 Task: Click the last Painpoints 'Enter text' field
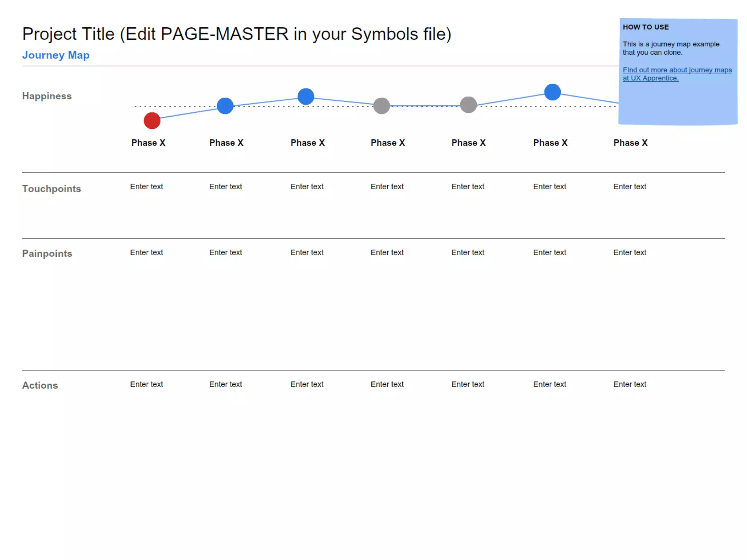(630, 253)
